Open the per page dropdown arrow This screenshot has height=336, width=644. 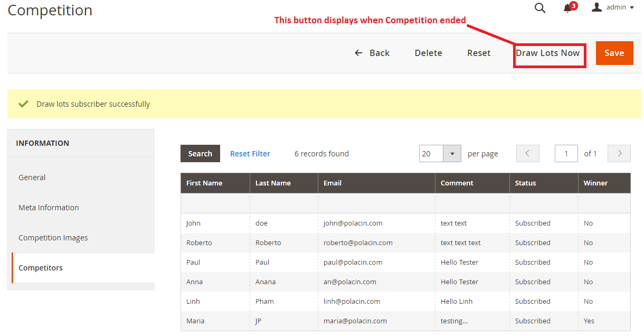[452, 154]
